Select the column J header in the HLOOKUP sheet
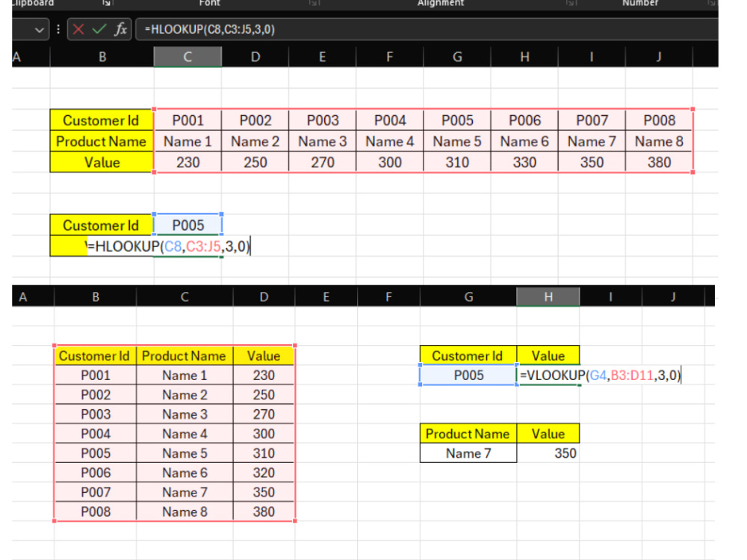 click(659, 57)
